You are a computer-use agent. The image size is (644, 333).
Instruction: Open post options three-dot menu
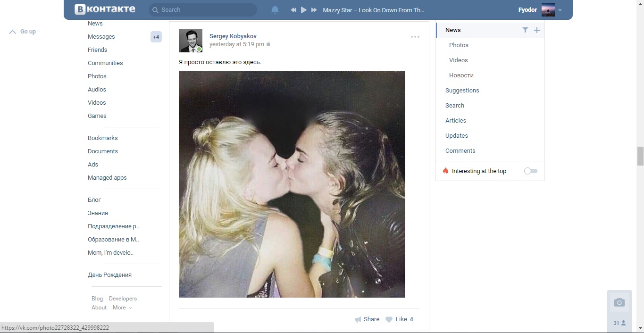coord(415,37)
